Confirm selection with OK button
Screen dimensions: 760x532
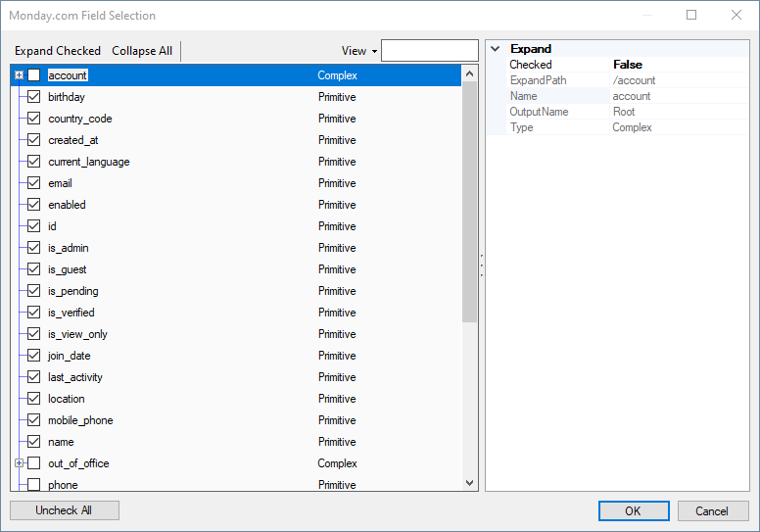(x=634, y=511)
